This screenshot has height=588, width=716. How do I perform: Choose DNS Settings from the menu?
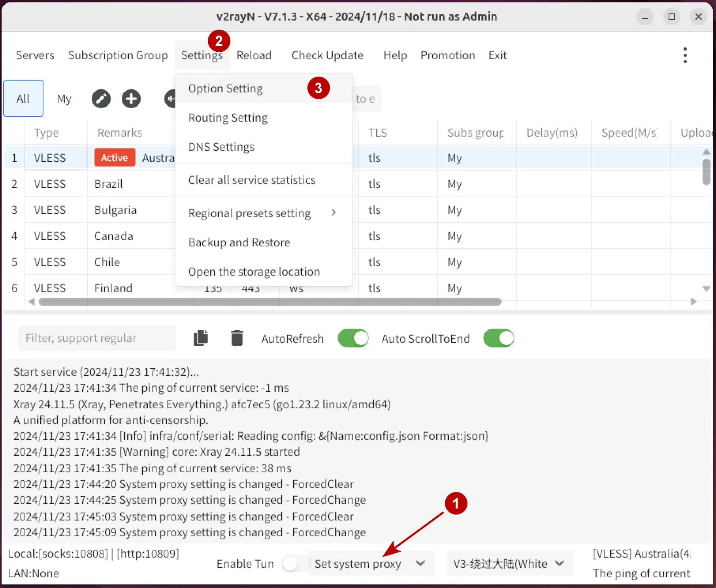tap(263, 147)
